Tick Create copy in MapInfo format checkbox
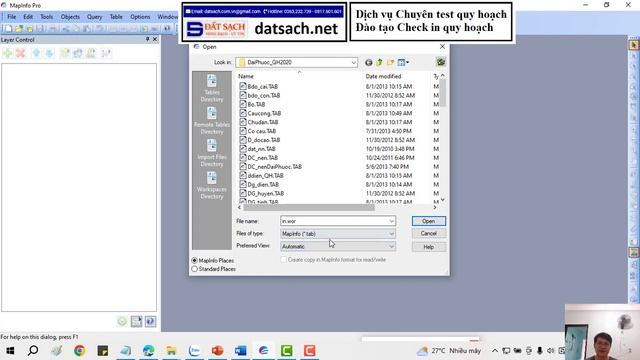Image resolution: width=640 pixels, height=360 pixels. tap(284, 260)
